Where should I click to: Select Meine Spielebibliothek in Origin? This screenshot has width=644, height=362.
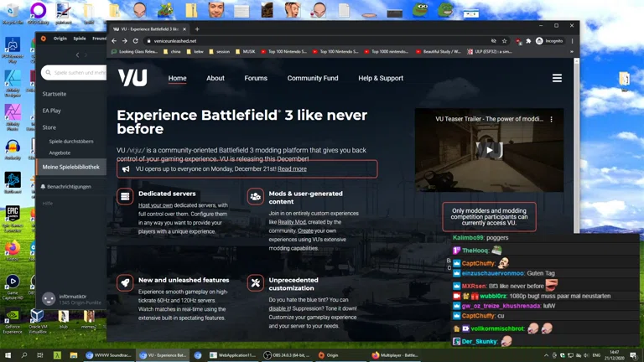(x=70, y=167)
